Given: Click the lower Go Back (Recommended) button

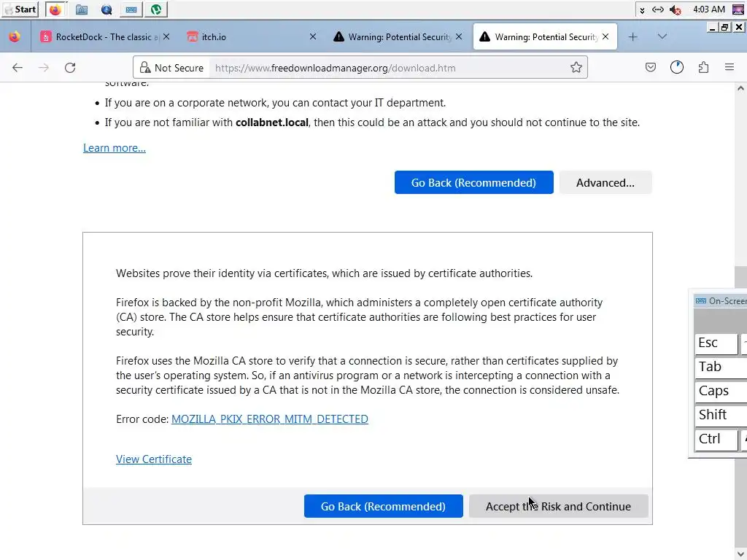Looking at the screenshot, I should [x=384, y=506].
